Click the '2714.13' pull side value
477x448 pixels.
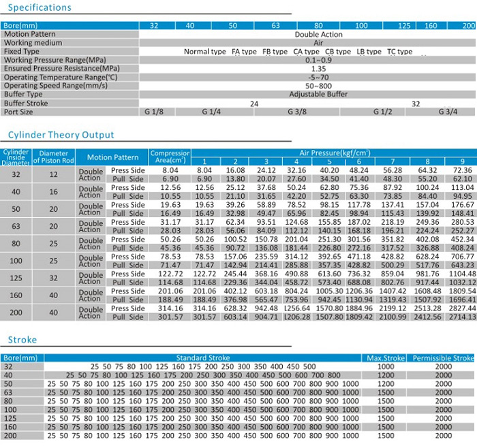point(463,317)
